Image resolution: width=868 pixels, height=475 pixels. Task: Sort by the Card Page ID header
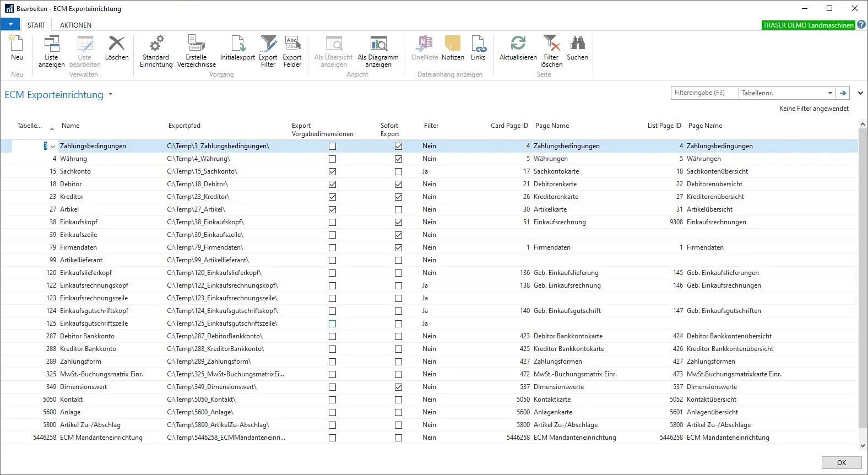pos(509,126)
